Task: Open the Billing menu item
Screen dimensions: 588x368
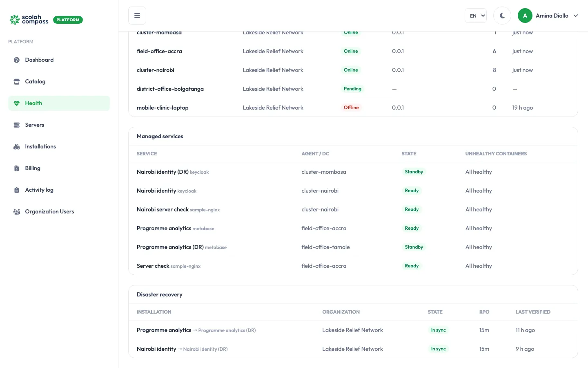Action: 59,168
